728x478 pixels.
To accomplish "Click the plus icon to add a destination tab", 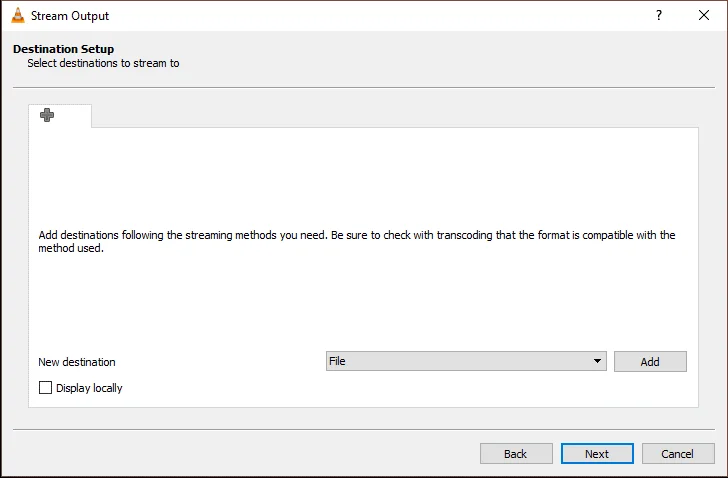I will coord(47,116).
